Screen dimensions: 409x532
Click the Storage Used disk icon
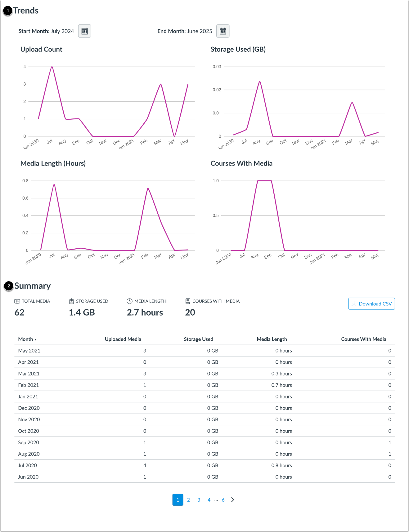pyautogui.click(x=72, y=301)
